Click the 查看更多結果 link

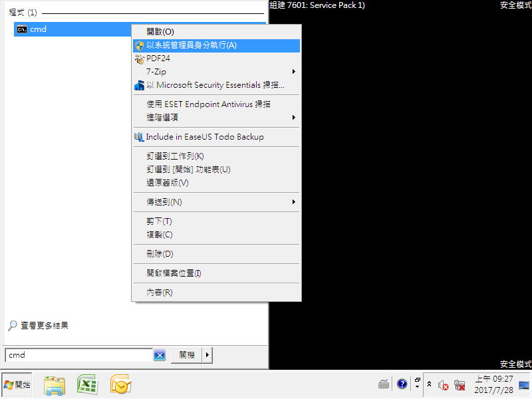pos(44,326)
